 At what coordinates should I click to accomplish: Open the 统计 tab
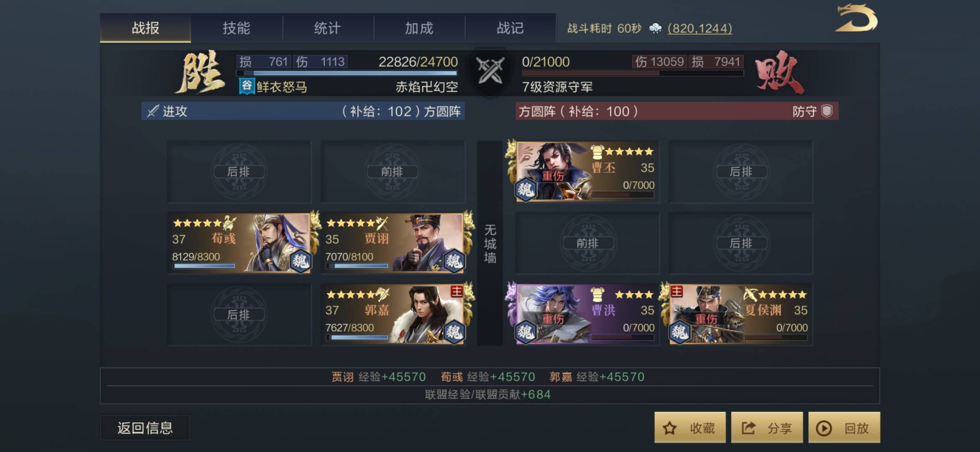328,28
